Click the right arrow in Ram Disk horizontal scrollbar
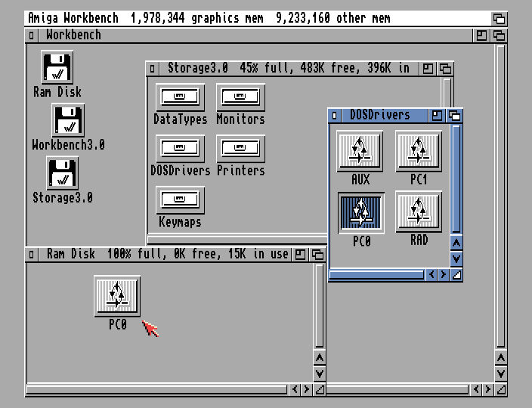 pos(306,389)
